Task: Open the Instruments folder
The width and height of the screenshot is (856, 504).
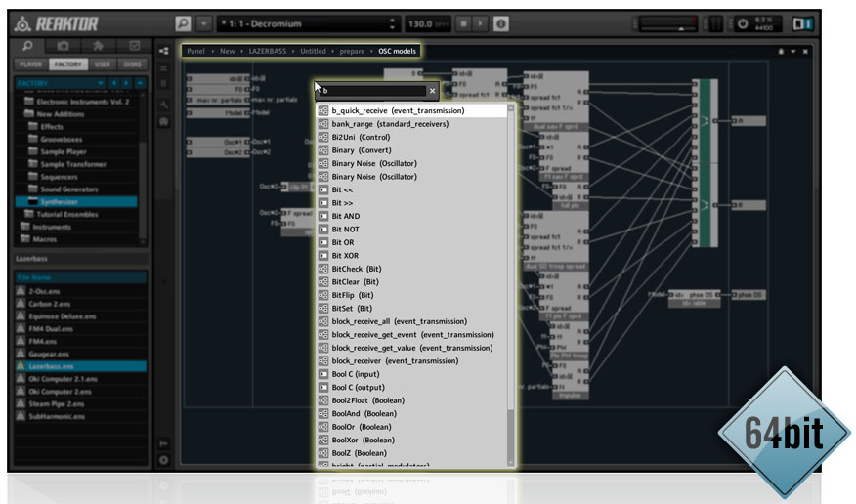Action: pos(47,227)
